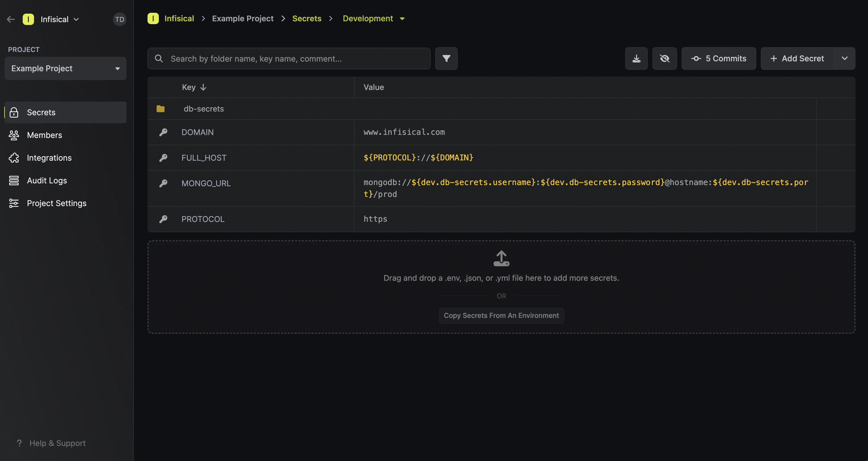Select the MONGO_URL key name
This screenshot has height=461, width=868.
click(206, 183)
